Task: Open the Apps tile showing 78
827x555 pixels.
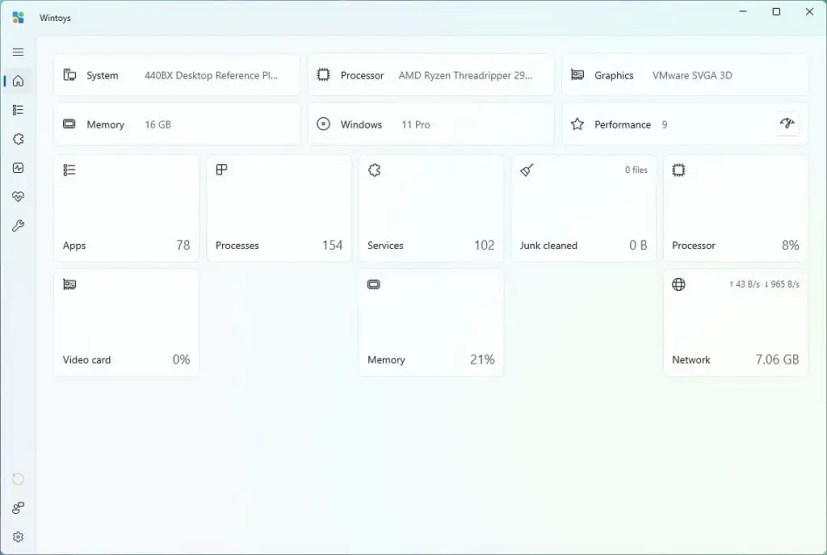Action: click(127, 208)
